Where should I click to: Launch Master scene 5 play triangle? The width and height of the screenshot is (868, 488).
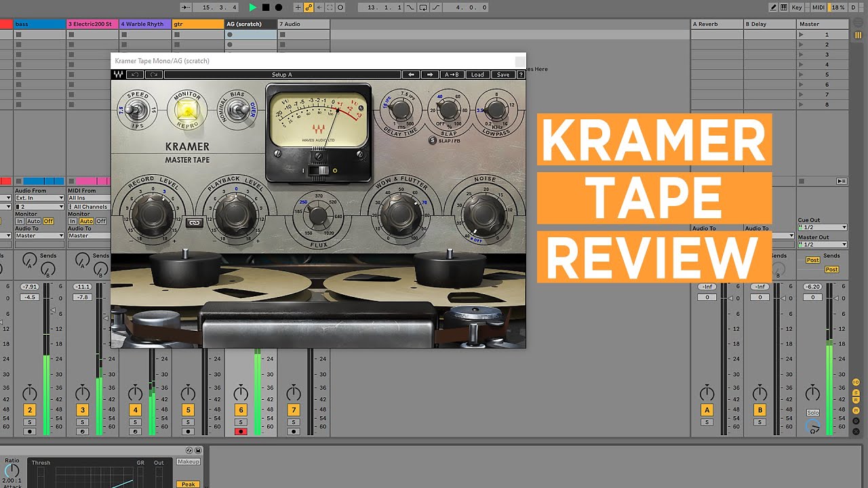tap(802, 75)
